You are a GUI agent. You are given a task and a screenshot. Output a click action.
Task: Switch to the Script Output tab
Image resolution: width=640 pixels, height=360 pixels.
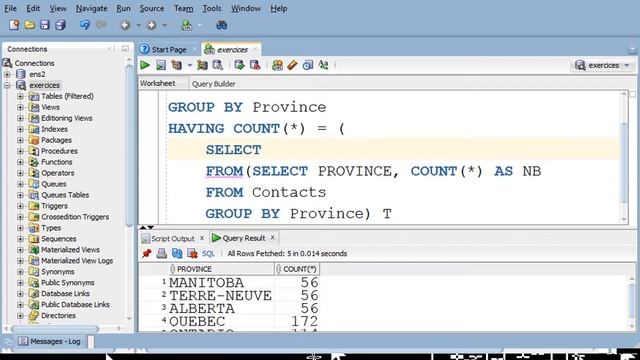[172, 238]
